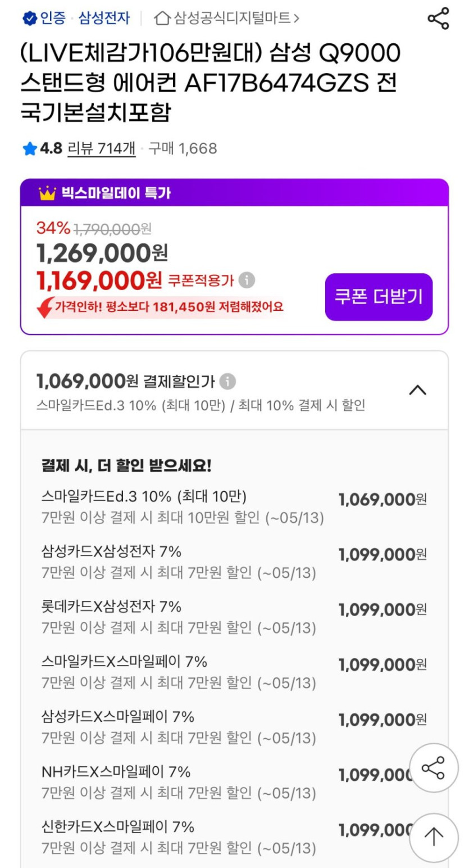Tap the blue star rating icon
This screenshot has height=868, width=469.
click(29, 149)
